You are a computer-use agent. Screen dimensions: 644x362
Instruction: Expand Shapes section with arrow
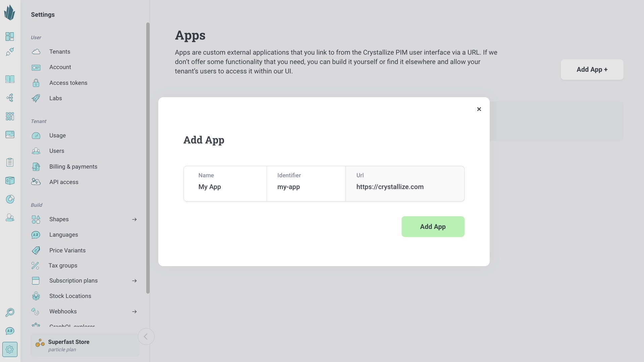pos(134,219)
